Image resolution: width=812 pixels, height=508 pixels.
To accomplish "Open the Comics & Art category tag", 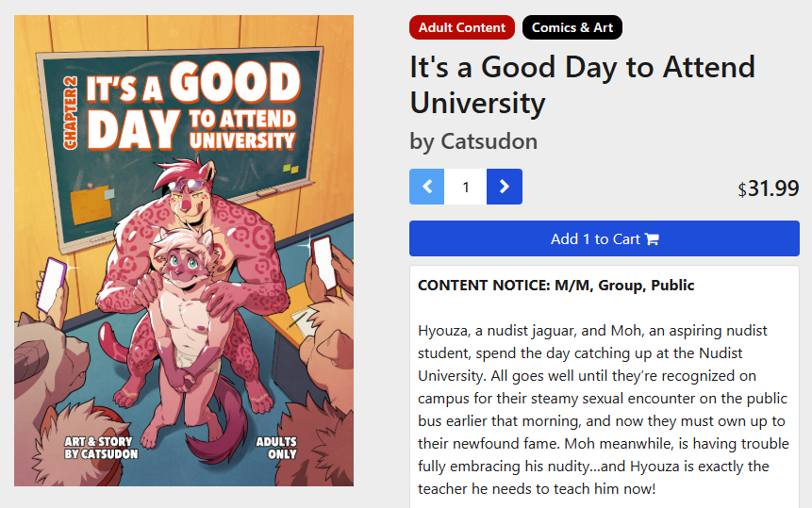I will [572, 27].
